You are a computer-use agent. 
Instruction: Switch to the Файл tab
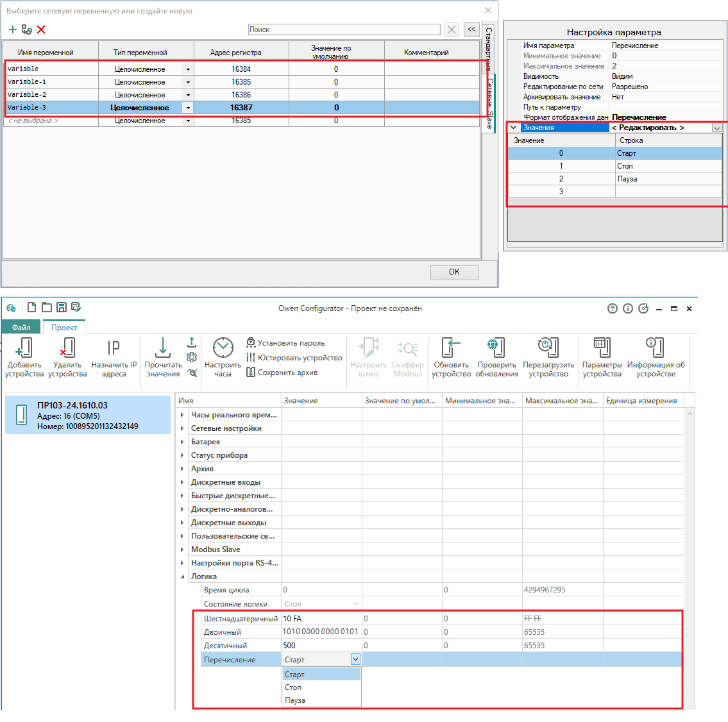pos(21,327)
